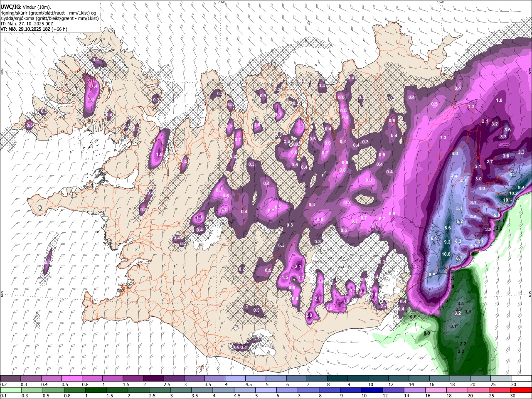The image size is (532, 399).
Task: Click the 9.4 precipitation value near east coast
Action: click(521, 188)
